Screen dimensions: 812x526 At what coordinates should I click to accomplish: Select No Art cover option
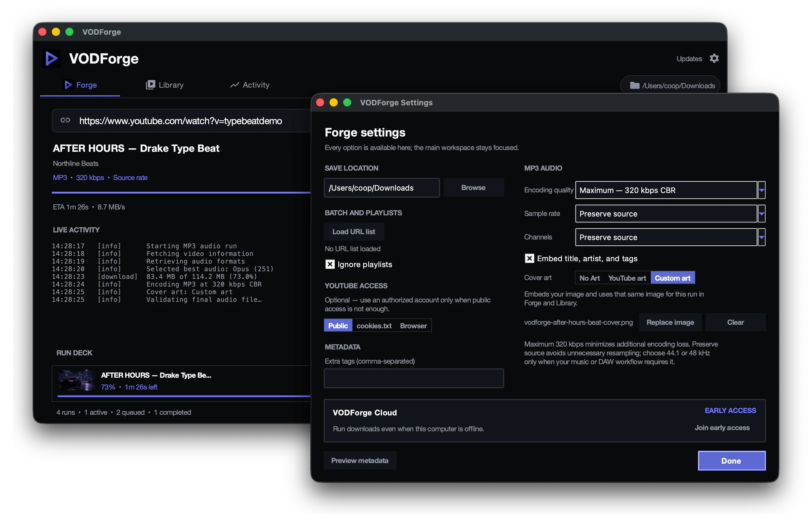(590, 278)
